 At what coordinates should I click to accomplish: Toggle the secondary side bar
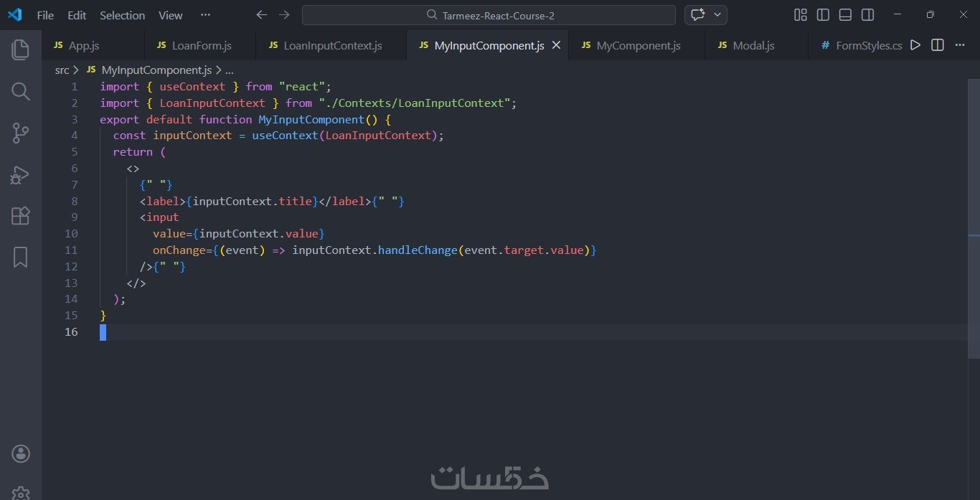867,15
